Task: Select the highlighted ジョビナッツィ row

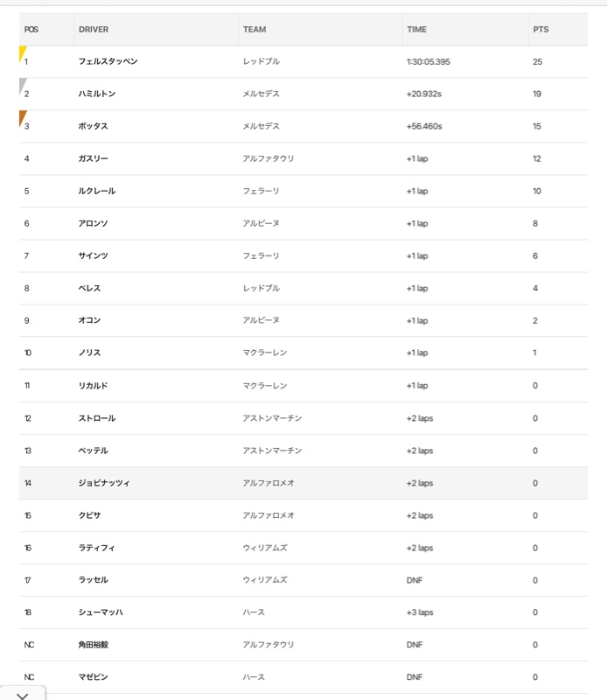Action: pyautogui.click(x=303, y=483)
